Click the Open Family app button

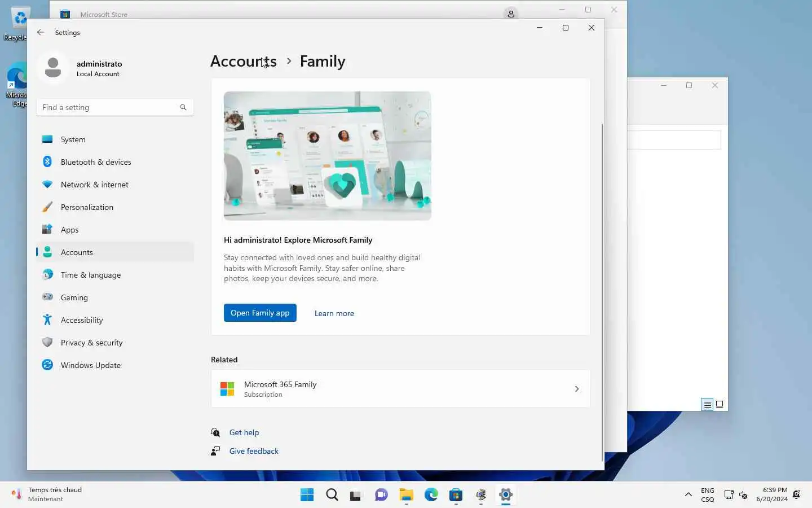tap(260, 313)
